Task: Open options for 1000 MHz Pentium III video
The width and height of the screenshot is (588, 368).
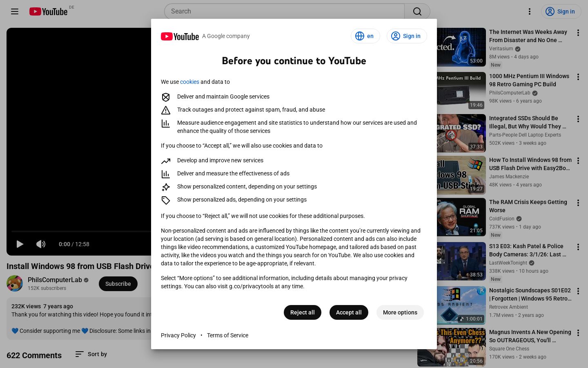Action: 578,77
